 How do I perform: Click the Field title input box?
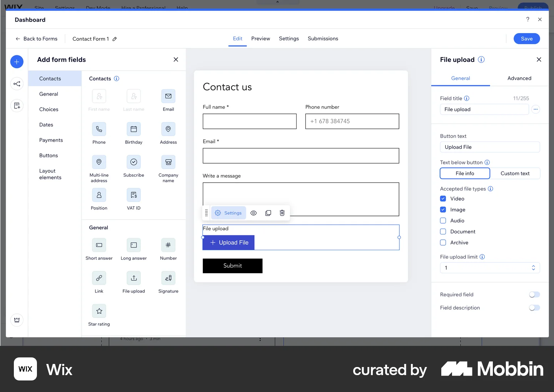(484, 110)
